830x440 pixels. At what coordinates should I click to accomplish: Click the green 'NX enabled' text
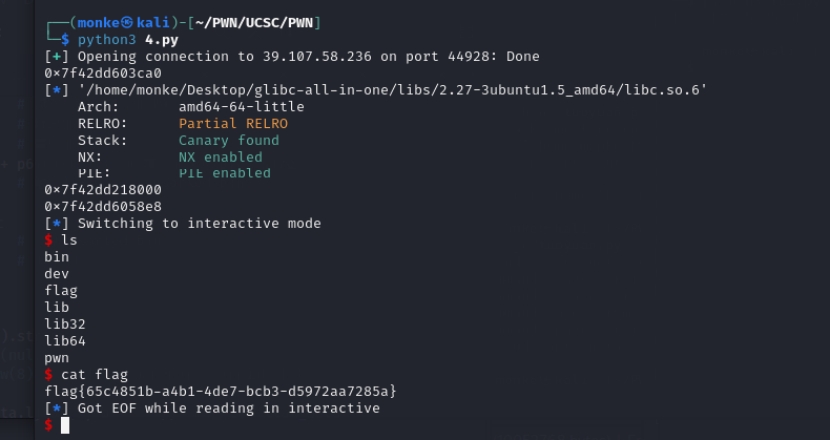coord(220,157)
